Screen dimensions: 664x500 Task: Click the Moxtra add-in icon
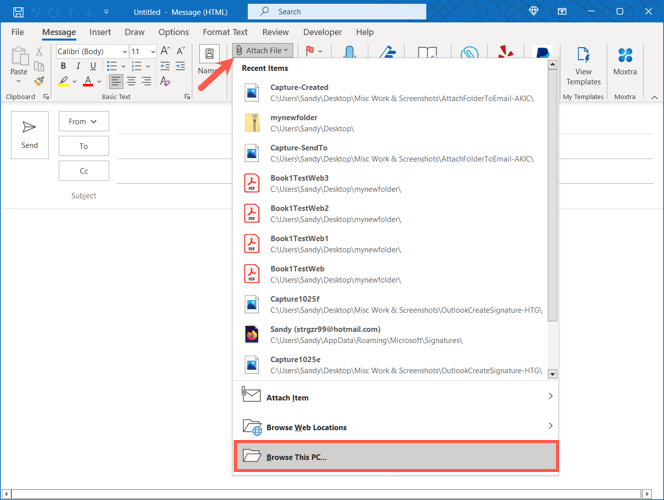(625, 64)
